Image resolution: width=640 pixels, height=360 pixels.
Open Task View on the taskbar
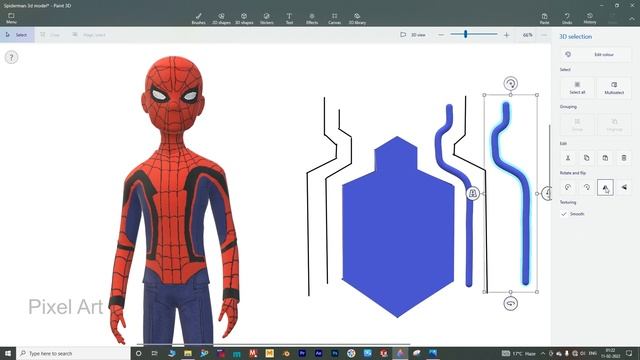tap(155, 353)
